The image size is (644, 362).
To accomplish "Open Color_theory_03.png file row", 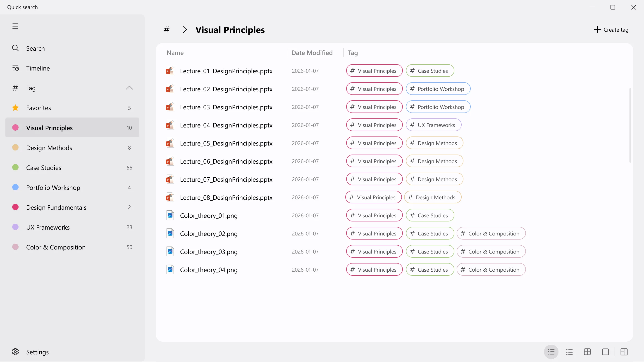I will (x=394, y=252).
